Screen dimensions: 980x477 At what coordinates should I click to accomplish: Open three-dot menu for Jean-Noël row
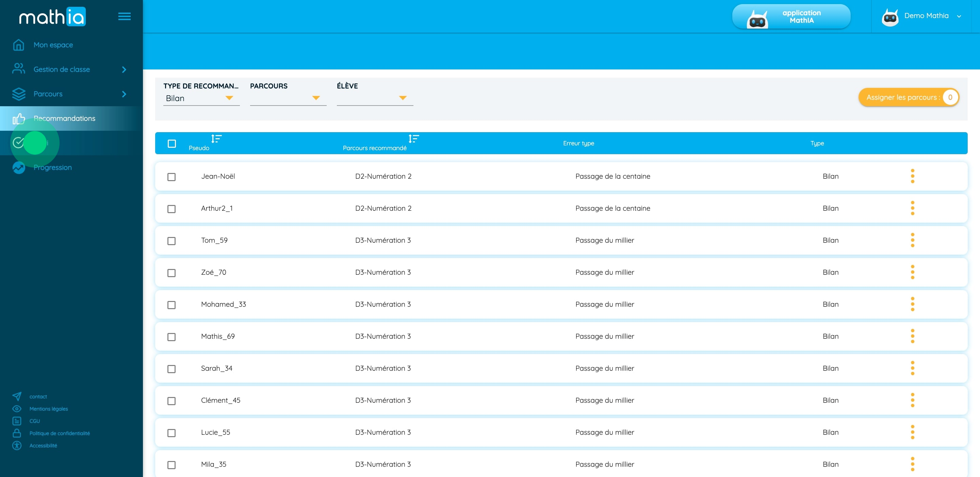(x=912, y=176)
